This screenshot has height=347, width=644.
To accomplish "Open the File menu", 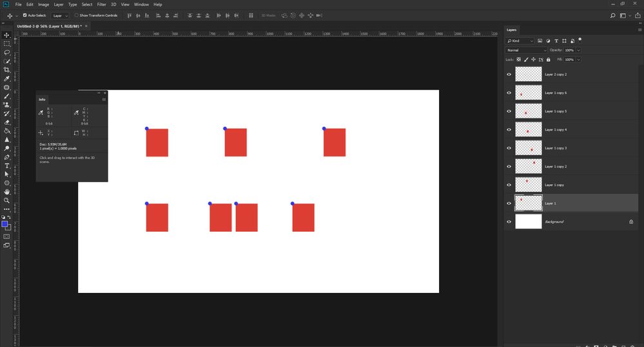I will (19, 5).
